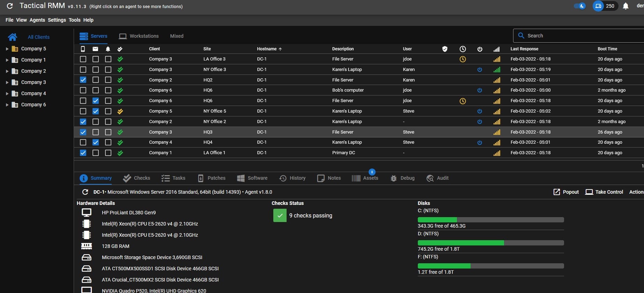644x293 pixels.
Task: Uncheck SMS alert checkbox for NY Office 2 row
Action: coord(83,122)
